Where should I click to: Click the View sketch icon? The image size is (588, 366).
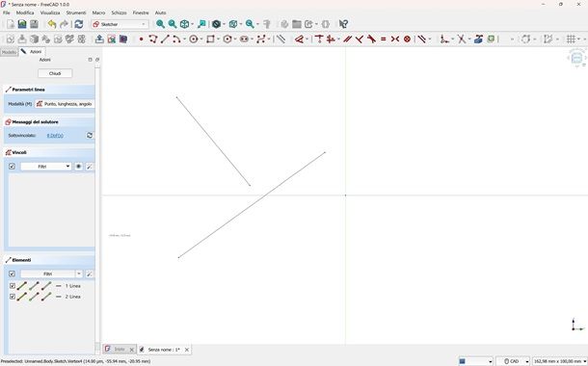[x=112, y=39]
